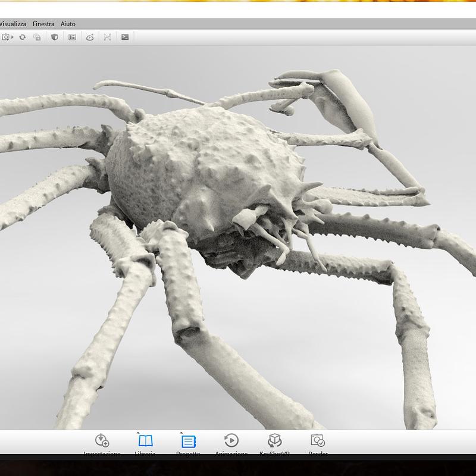
Task: Click the padlock camera lock icon
Action: point(37,37)
